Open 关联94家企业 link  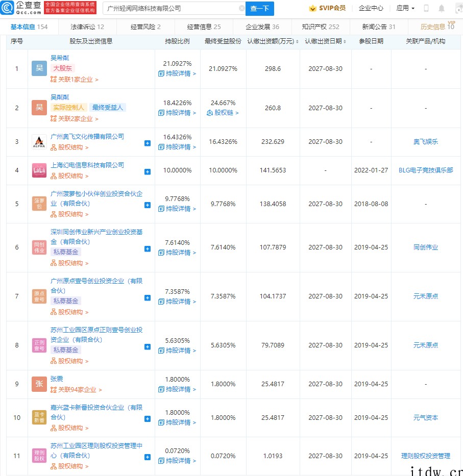pos(76,390)
